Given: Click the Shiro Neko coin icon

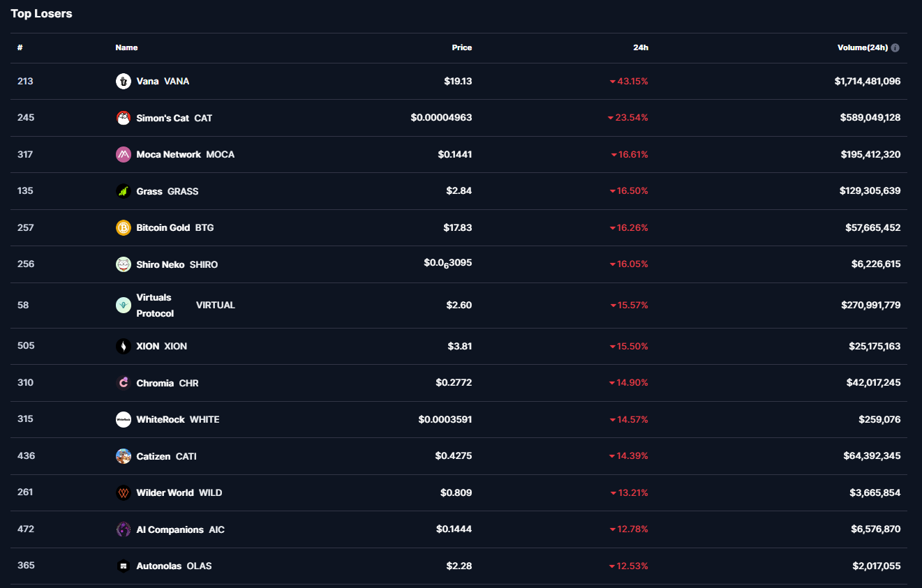Looking at the screenshot, I should click(x=123, y=264).
